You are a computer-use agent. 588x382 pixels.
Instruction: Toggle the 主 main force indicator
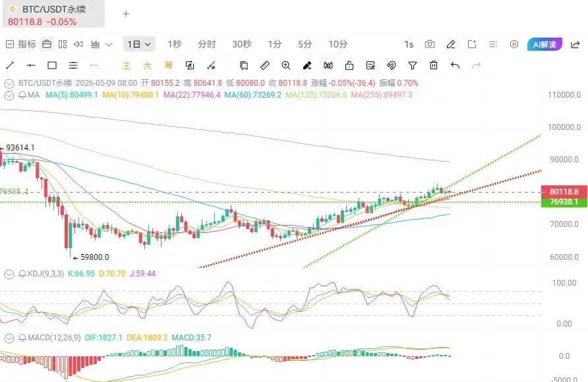127,66
